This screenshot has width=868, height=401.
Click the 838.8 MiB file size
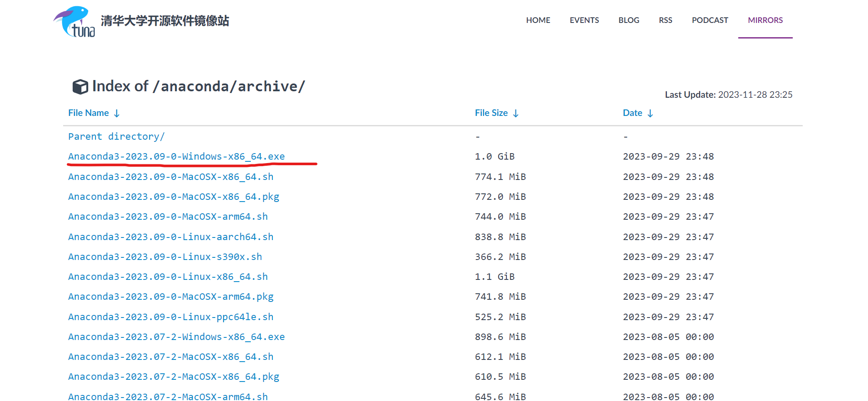(500, 237)
